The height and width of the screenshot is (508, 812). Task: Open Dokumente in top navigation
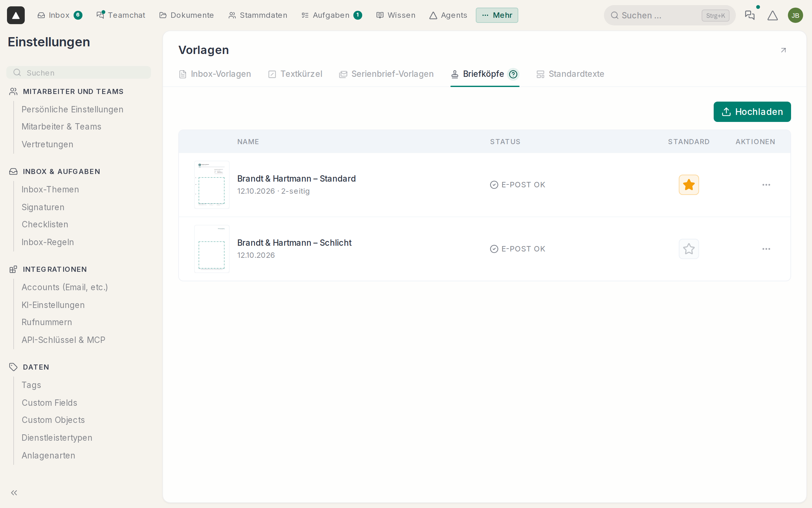click(x=187, y=15)
